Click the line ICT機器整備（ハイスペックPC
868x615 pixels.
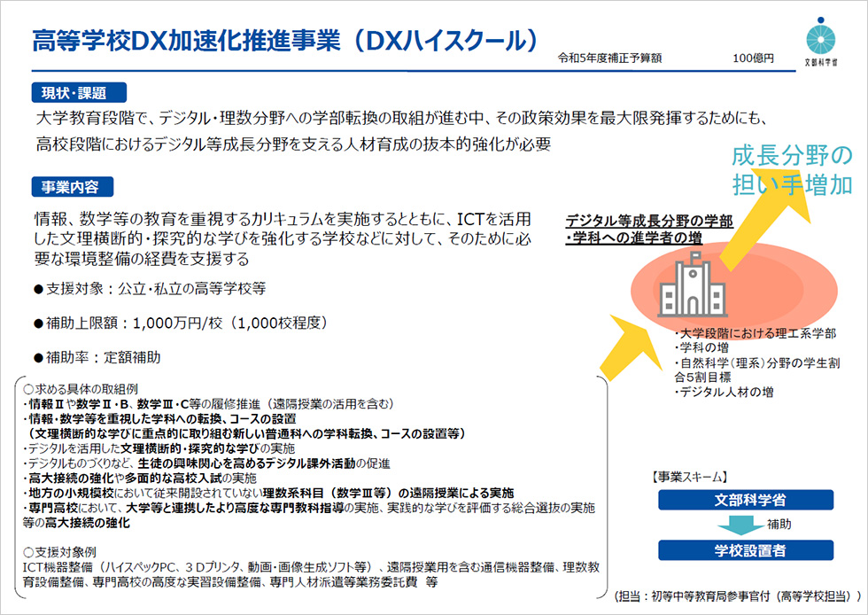point(311,567)
